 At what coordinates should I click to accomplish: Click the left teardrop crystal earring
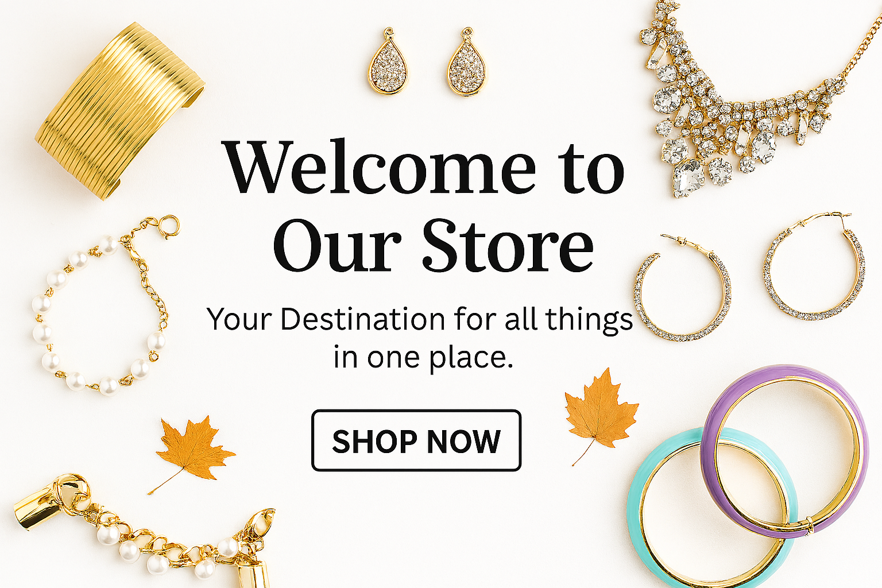(389, 61)
